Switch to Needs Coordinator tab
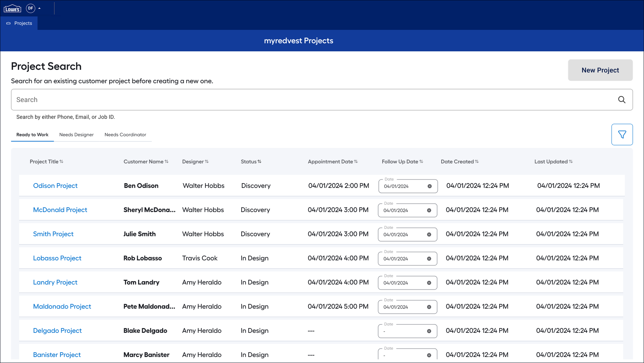Image resolution: width=644 pixels, height=363 pixels. 125,135
